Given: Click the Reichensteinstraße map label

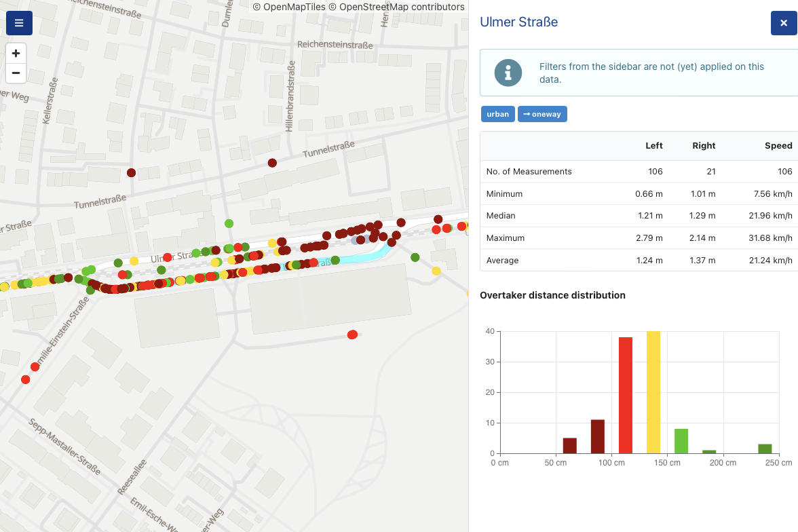Looking at the screenshot, I should coord(335,45).
